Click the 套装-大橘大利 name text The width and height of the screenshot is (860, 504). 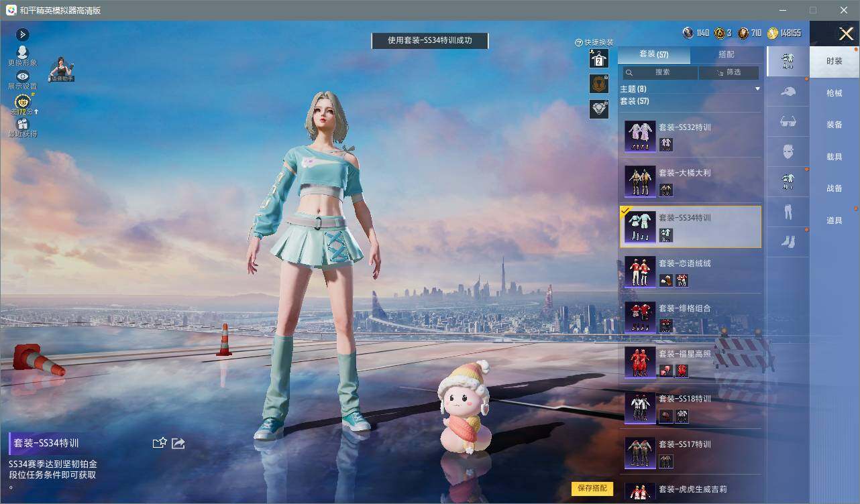click(x=685, y=173)
